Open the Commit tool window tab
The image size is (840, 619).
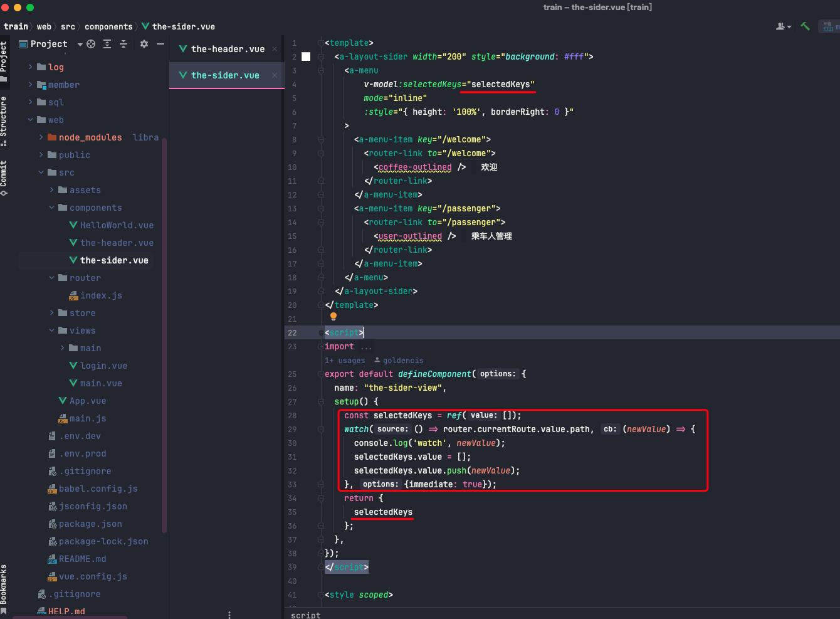pyautogui.click(x=4, y=178)
